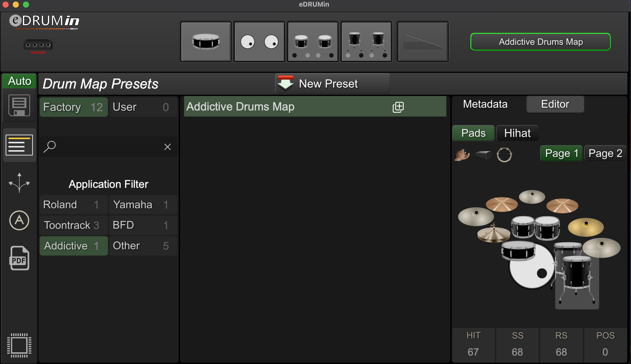Select the two floor toms input slot
Screen dimensions: 631x364
point(366,41)
